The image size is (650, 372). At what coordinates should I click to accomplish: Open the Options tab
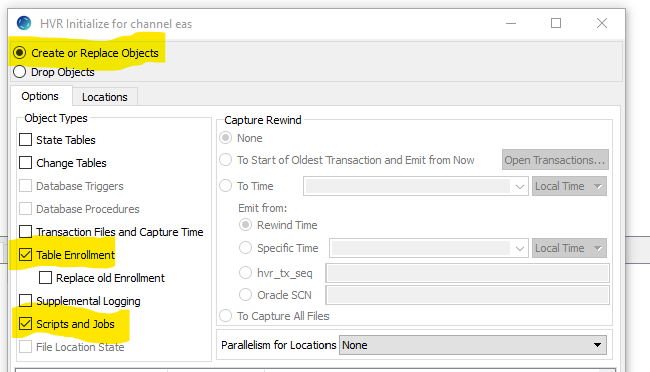40,96
